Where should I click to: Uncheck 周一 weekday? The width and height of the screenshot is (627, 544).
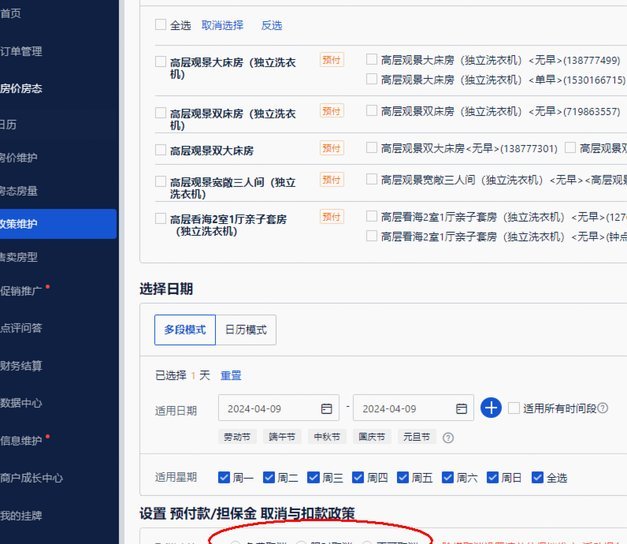point(224,477)
